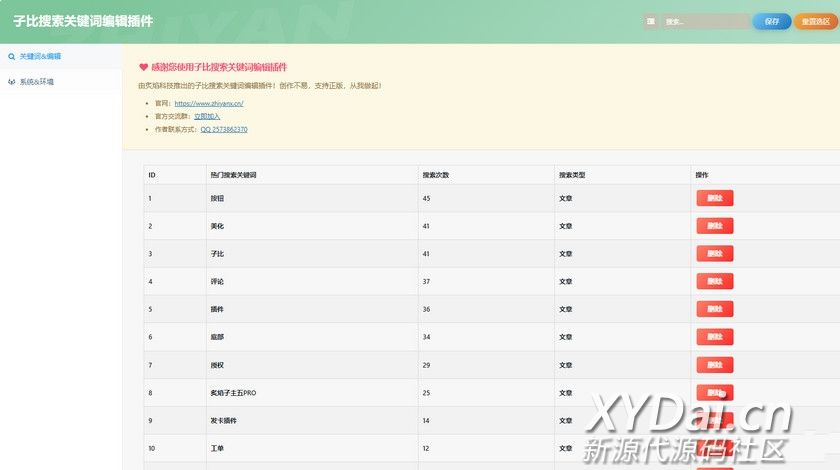Click the pink heart icon in the notice
840x470 pixels.
[143, 67]
